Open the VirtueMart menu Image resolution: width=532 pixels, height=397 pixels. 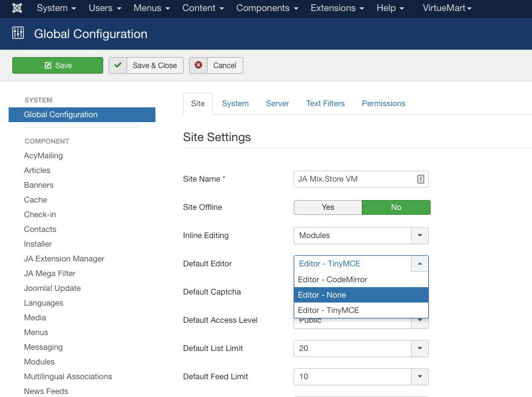point(447,9)
